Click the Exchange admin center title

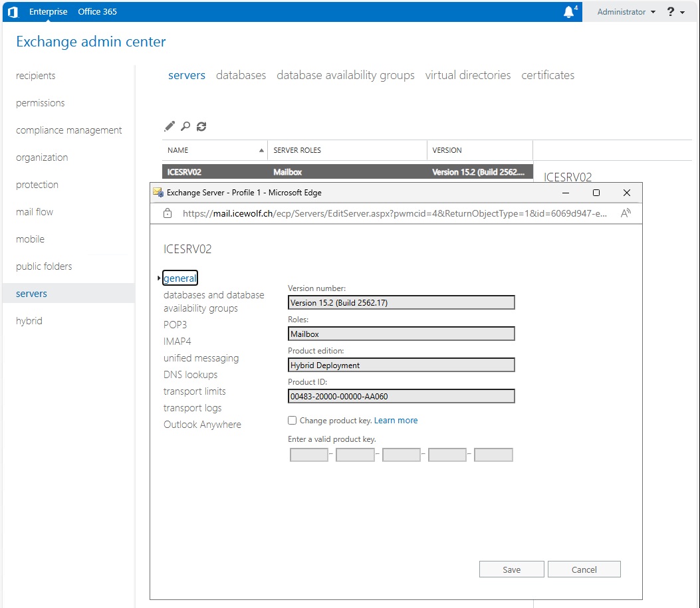point(91,41)
